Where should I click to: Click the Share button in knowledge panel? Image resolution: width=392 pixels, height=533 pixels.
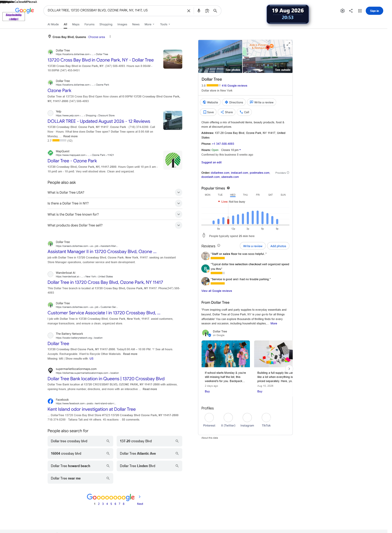click(227, 112)
